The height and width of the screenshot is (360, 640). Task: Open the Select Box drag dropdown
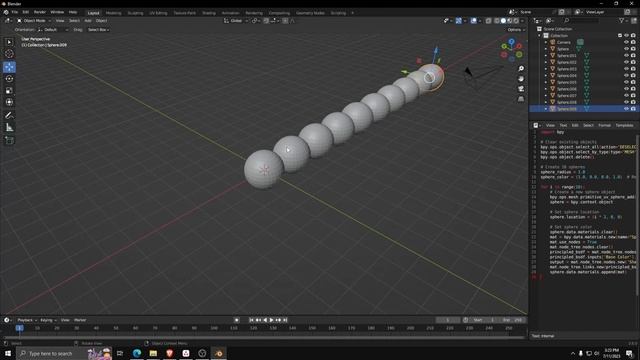click(98, 30)
